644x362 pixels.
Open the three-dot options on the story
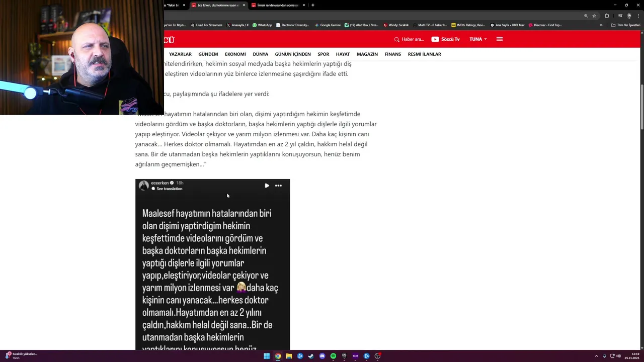coord(278,186)
